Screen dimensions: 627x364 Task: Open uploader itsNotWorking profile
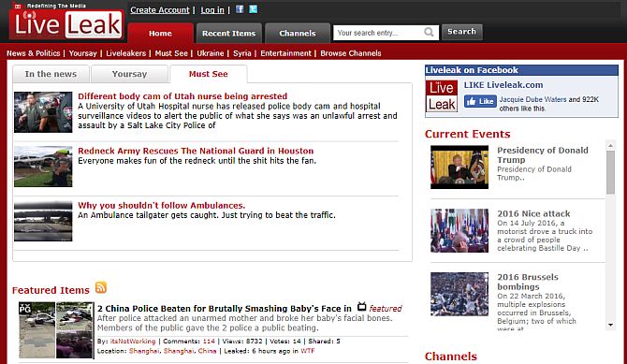pyautogui.click(x=132, y=342)
